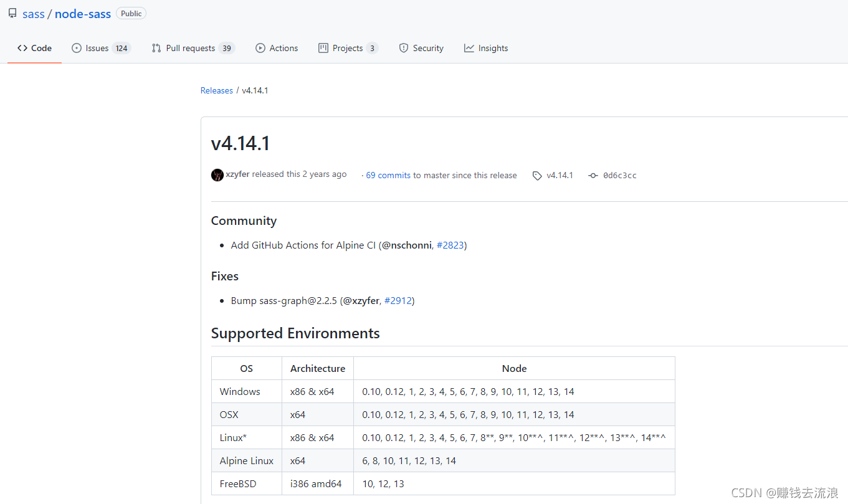Open the Pull requests tab
848x504 pixels.
193,48
